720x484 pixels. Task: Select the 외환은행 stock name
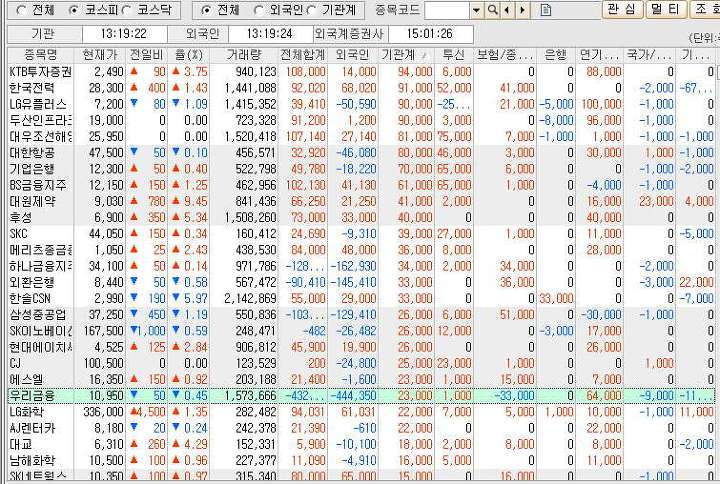[32, 282]
